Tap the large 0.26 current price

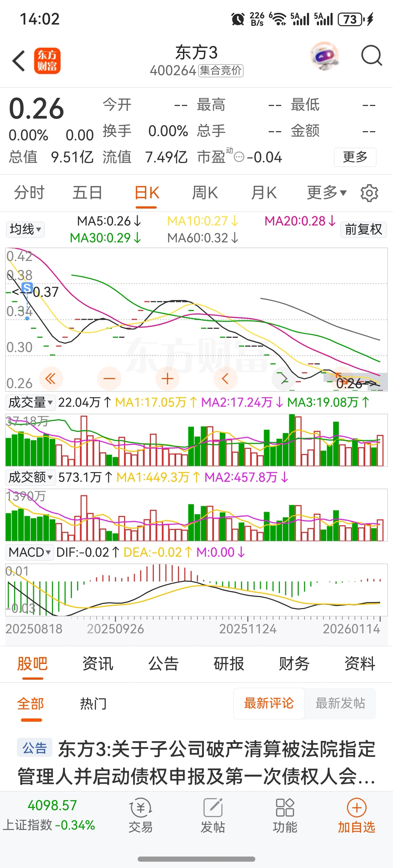[x=37, y=109]
